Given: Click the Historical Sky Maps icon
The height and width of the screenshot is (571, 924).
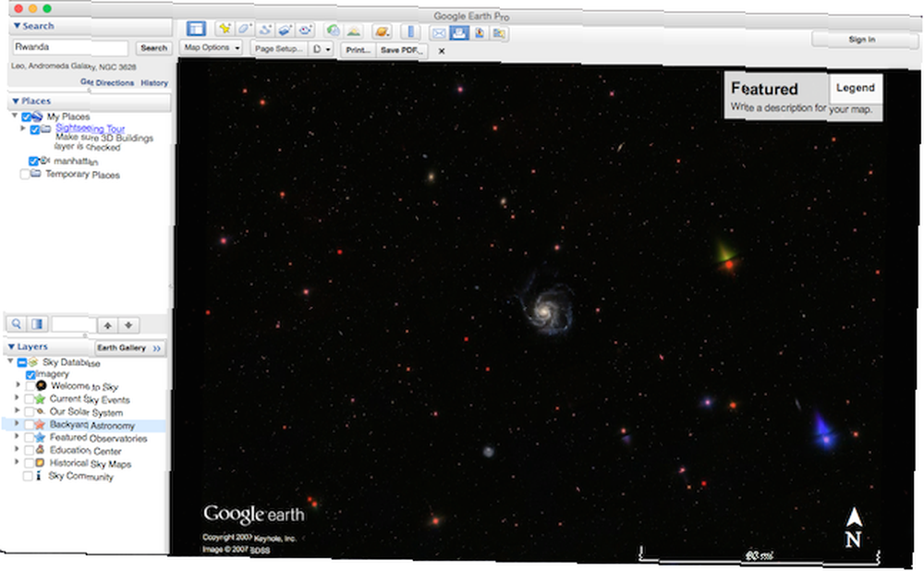Looking at the screenshot, I should (40, 463).
